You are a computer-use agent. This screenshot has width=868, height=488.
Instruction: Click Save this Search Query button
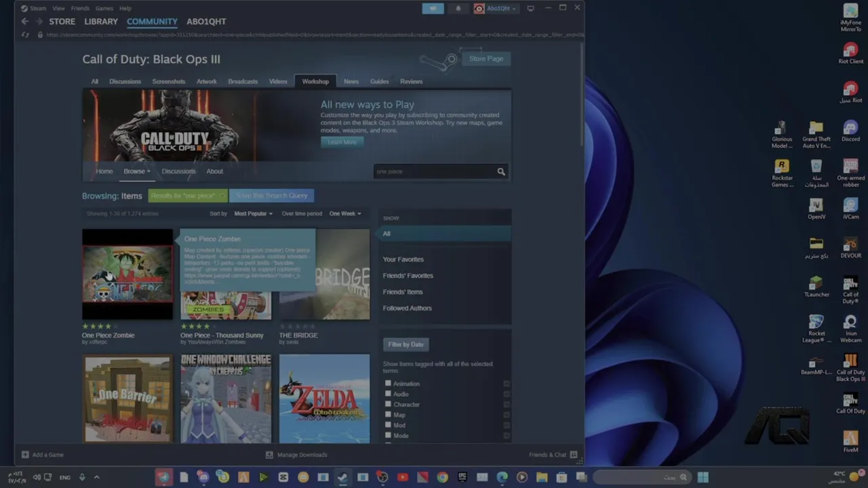271,196
